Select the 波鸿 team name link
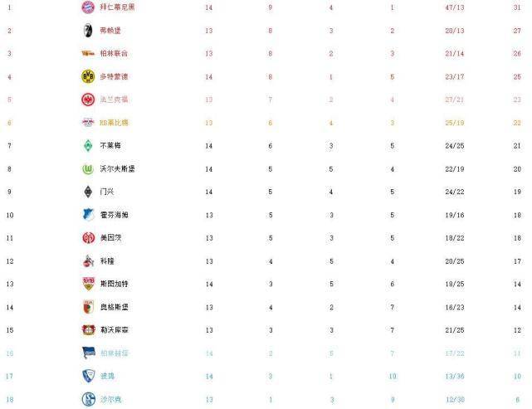The height and width of the screenshot is (409, 532). coord(107,376)
